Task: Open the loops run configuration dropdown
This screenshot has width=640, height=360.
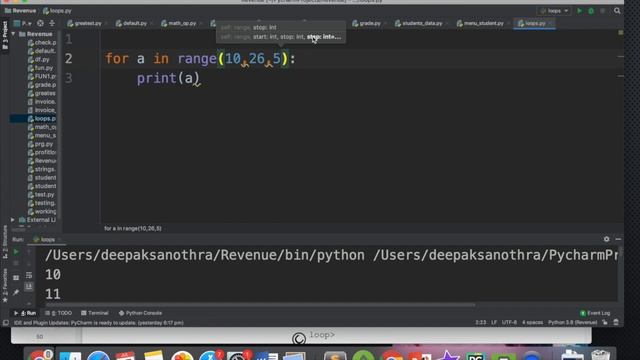Action: (554, 11)
